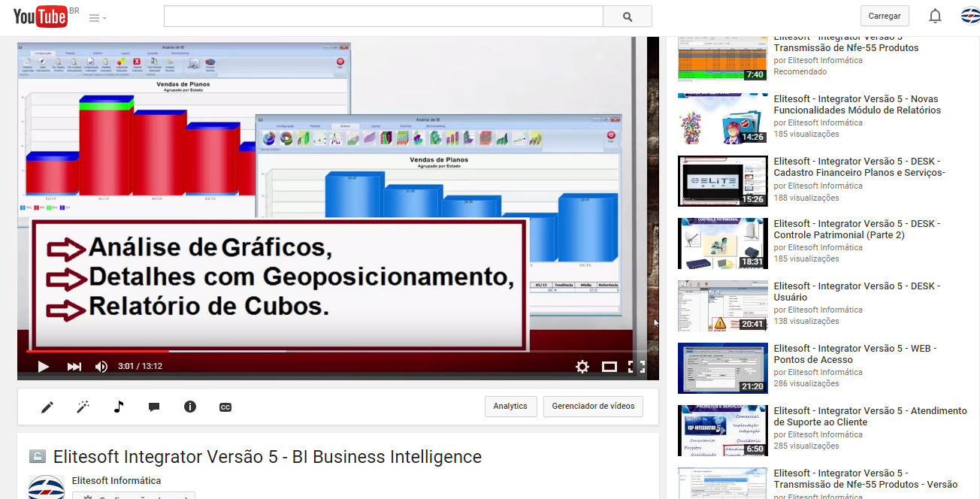Click the Analytics button
980x499 pixels.
510,406
